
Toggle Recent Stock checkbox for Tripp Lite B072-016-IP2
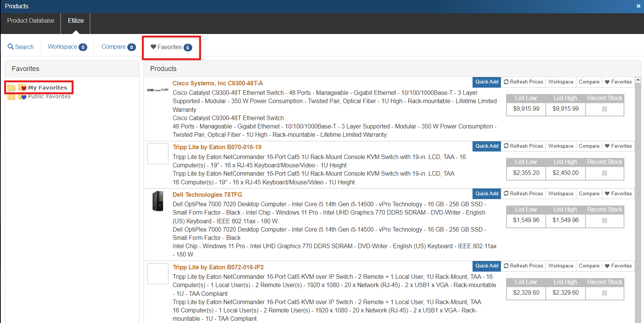click(x=604, y=293)
